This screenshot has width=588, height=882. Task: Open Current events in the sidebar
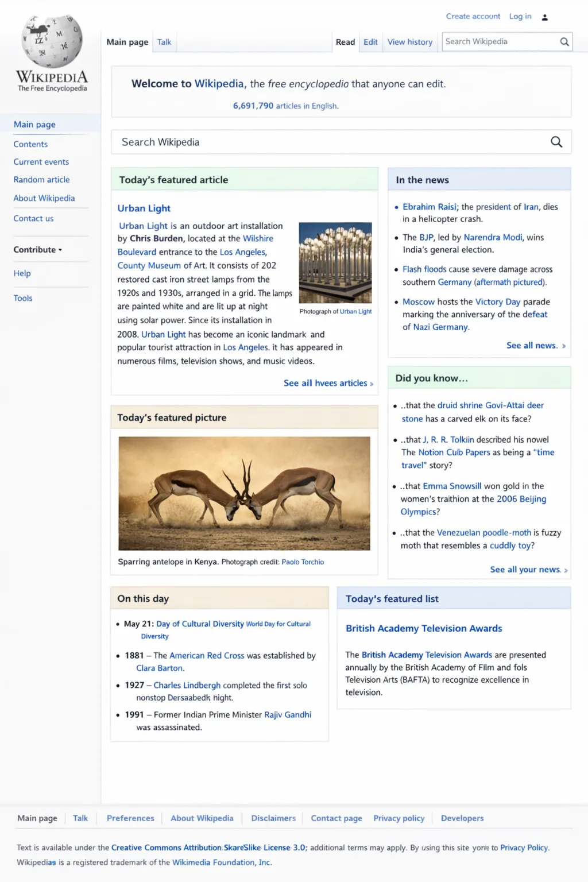(x=41, y=162)
